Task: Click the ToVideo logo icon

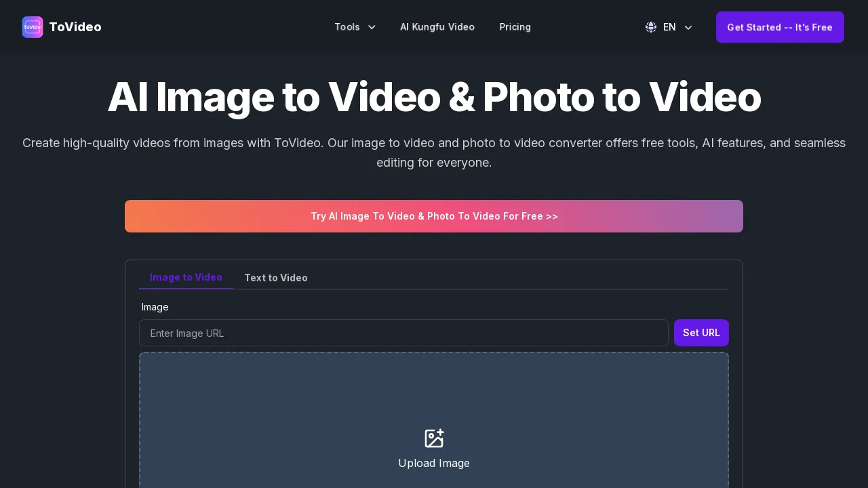Action: (x=33, y=27)
